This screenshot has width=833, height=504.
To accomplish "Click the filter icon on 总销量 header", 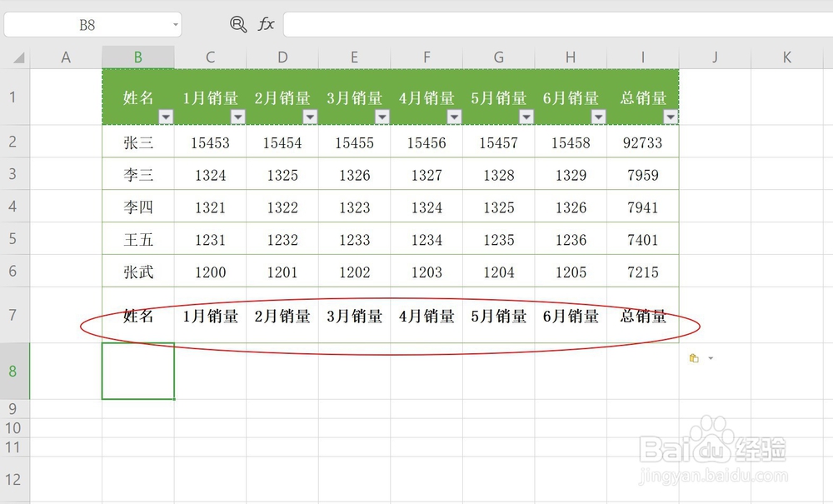I will (x=670, y=117).
